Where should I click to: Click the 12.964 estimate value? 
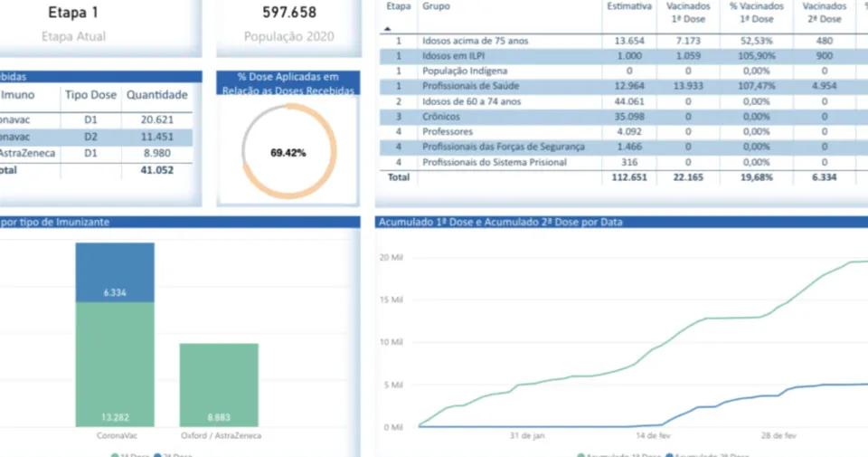coord(629,86)
